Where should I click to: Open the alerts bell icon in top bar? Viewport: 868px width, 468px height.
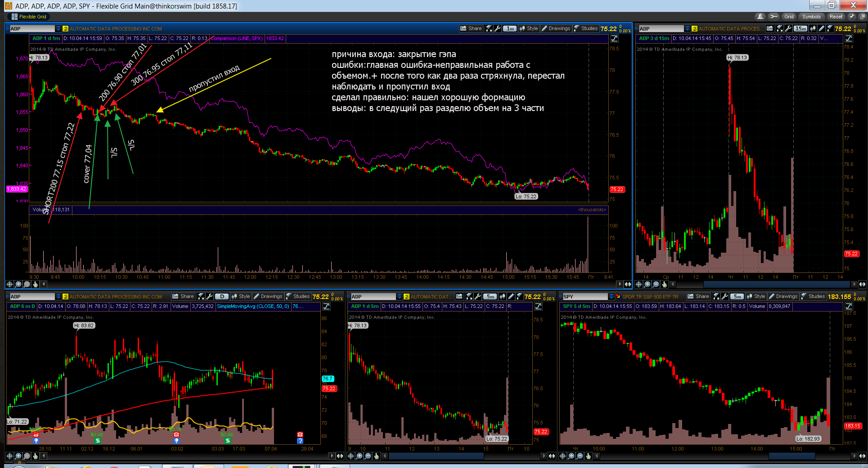pyautogui.click(x=760, y=17)
